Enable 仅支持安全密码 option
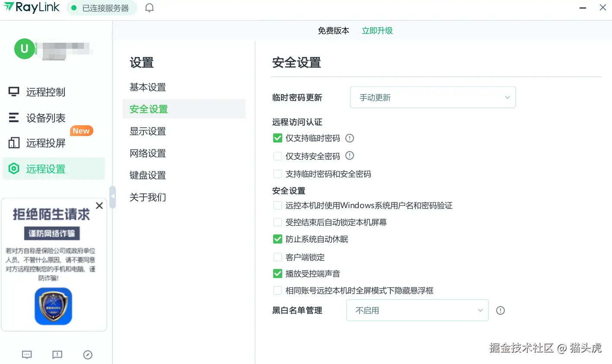Screen dimensions: 612x364 point(277,156)
